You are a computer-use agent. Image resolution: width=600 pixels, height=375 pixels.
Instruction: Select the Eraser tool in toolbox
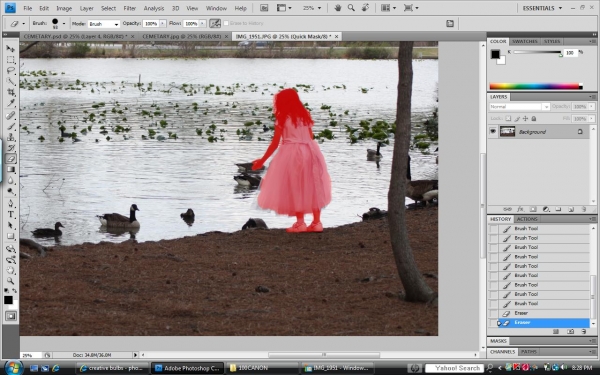point(10,158)
